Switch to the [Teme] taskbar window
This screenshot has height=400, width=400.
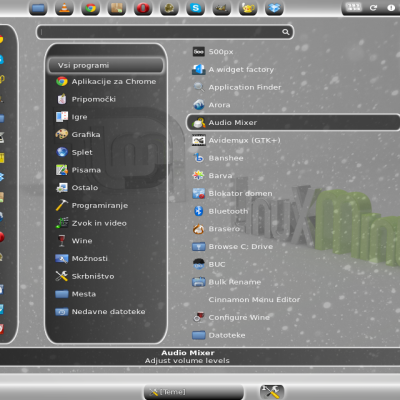(194, 392)
